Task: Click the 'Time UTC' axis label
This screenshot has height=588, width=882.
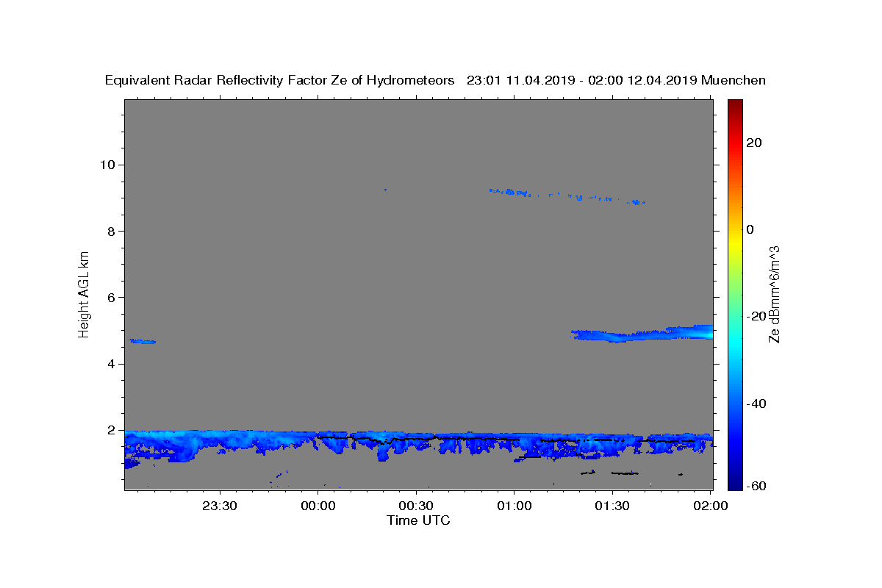Action: pos(418,520)
